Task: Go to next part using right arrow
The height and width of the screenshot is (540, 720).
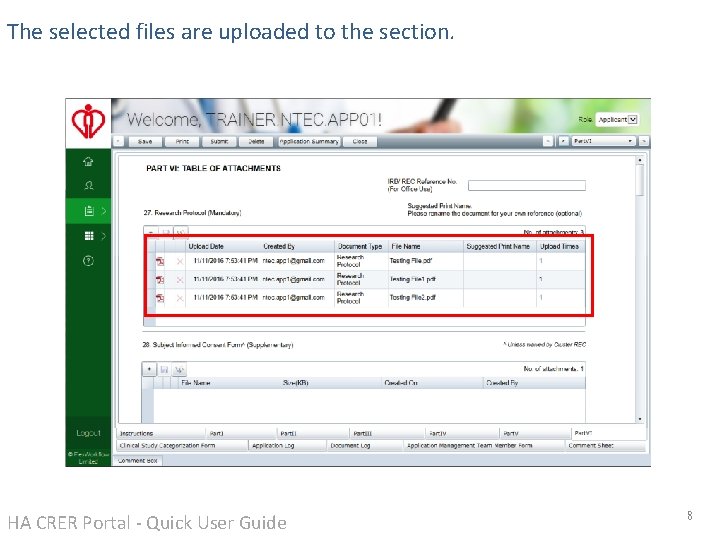Action: point(644,141)
